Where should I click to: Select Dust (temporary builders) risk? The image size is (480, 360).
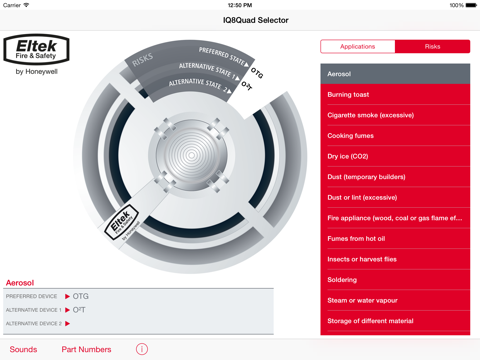pyautogui.click(x=395, y=177)
